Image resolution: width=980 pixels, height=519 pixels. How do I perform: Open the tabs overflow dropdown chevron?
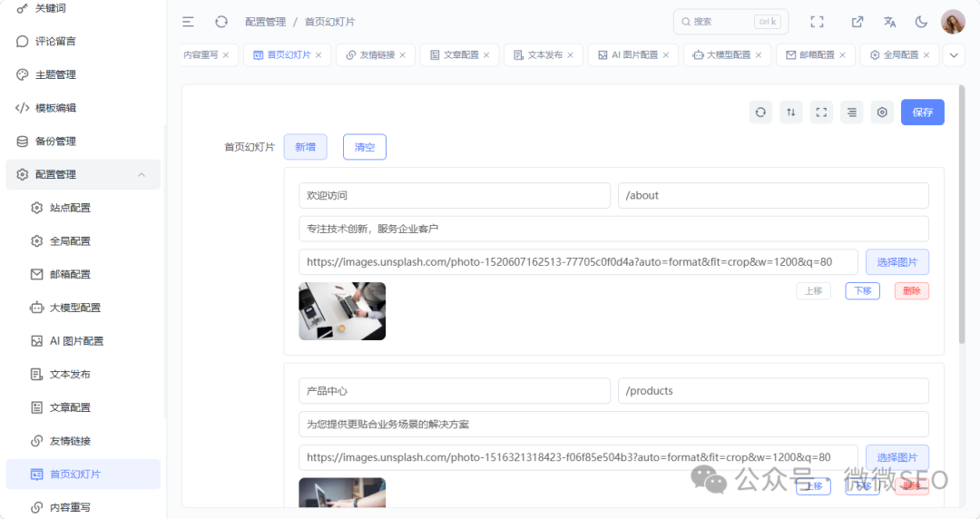954,55
